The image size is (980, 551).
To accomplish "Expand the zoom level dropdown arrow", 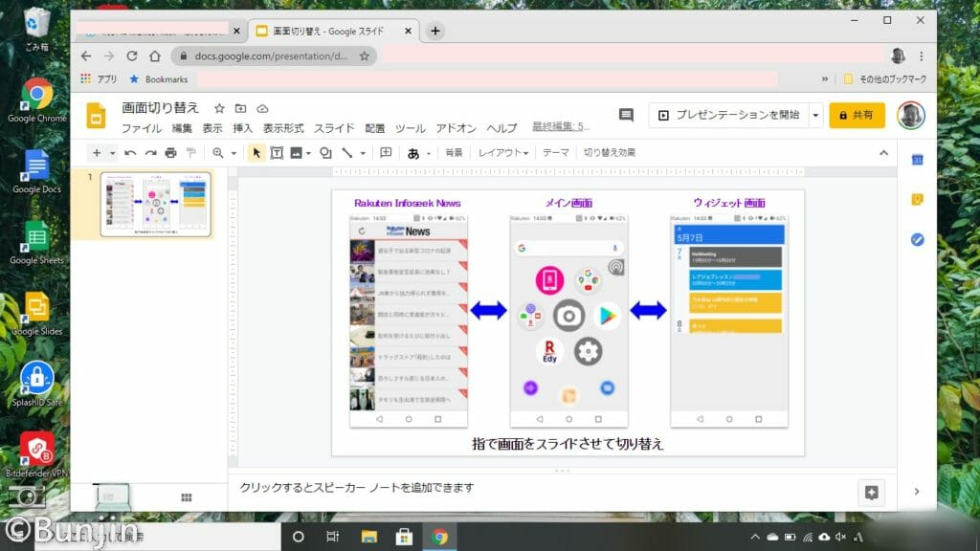I will [x=234, y=153].
